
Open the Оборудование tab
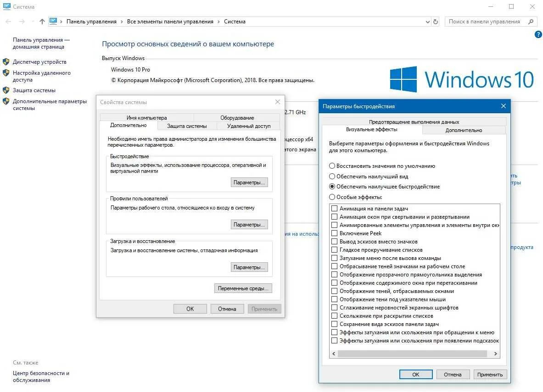point(237,118)
